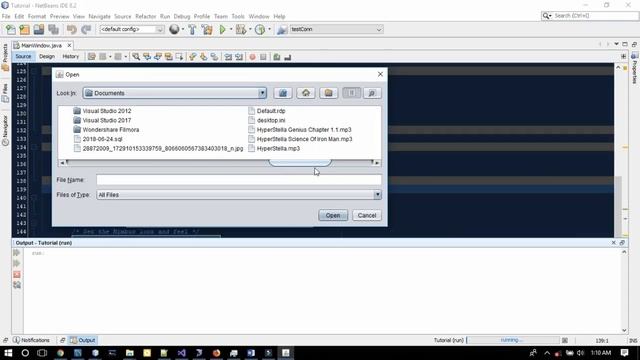Screen dimensions: 640x360
Task: Click the Find Selection magnifier icon in editor toolbar
Action: click(x=136, y=57)
